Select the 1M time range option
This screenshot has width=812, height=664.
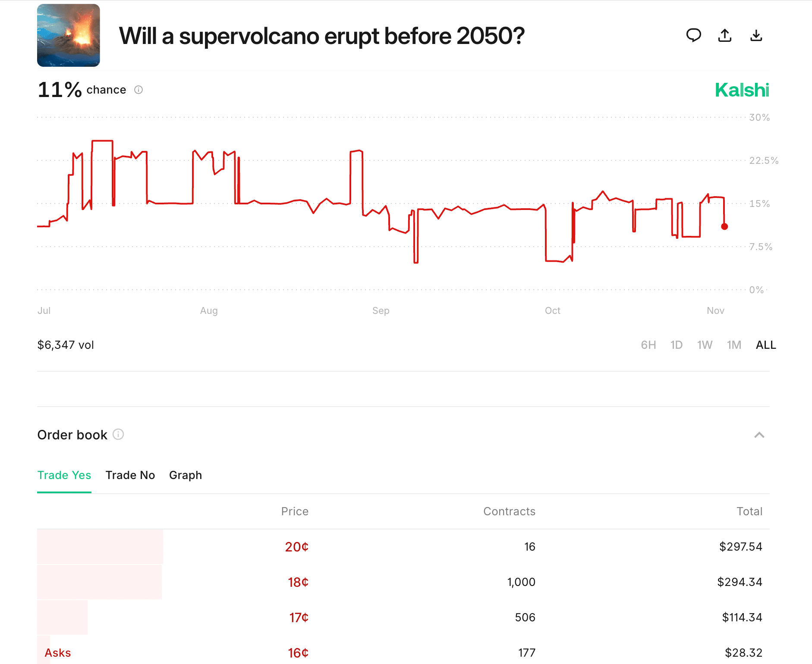point(734,345)
